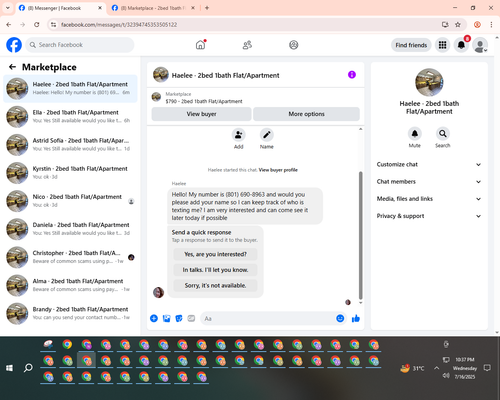This screenshot has width=500, height=400.
Task: Click the $790 listing title in chat header
Action: click(x=204, y=101)
